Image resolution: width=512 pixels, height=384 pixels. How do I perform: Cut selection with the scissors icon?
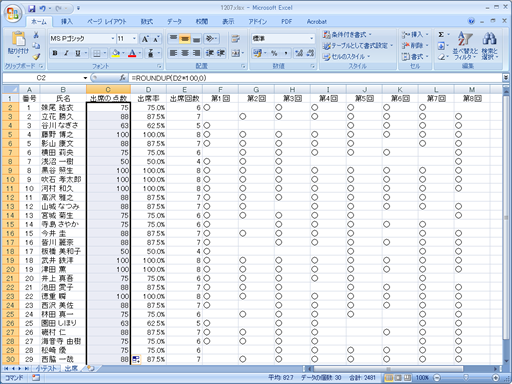coord(36,35)
